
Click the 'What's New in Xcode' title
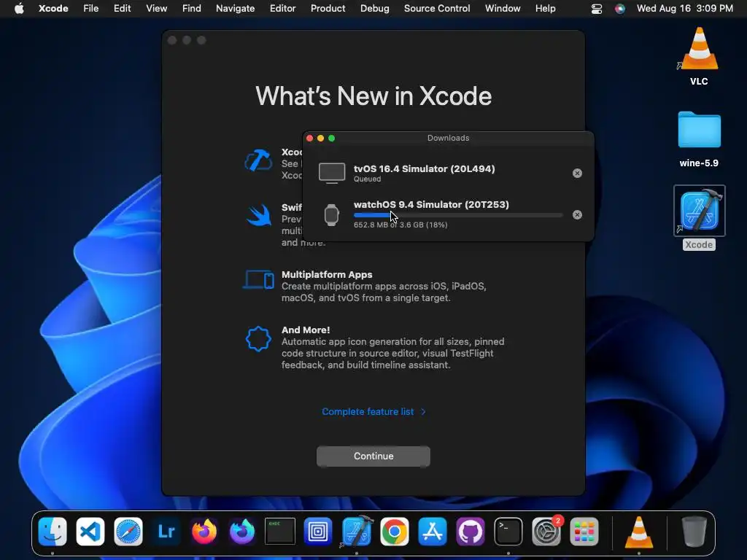pos(373,96)
